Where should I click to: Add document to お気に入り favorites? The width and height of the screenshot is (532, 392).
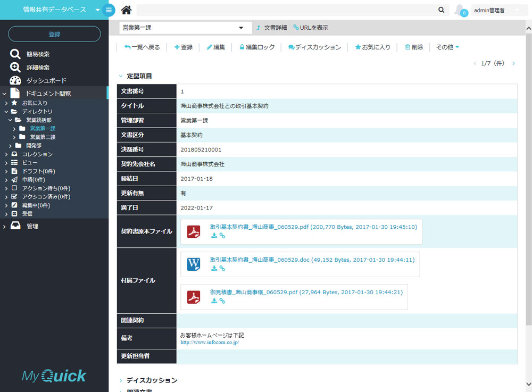coord(372,47)
